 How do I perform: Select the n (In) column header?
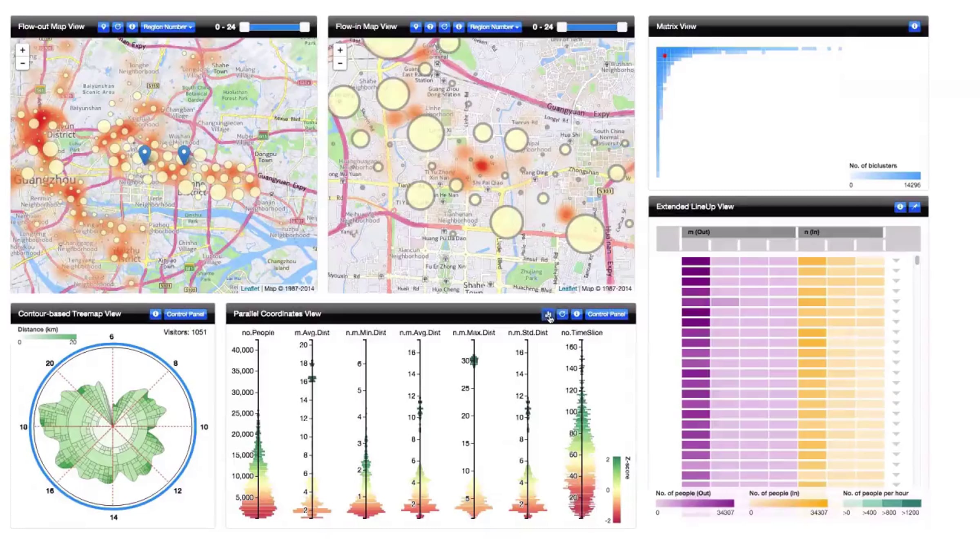[x=840, y=232]
